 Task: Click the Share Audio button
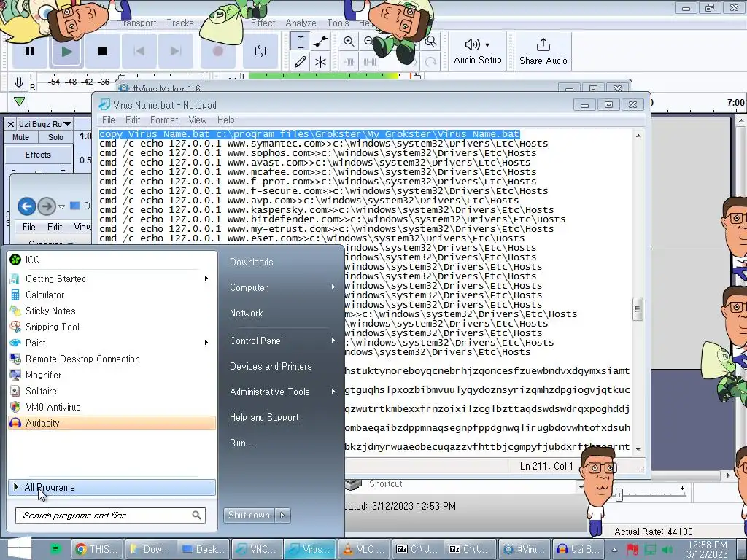tap(543, 51)
